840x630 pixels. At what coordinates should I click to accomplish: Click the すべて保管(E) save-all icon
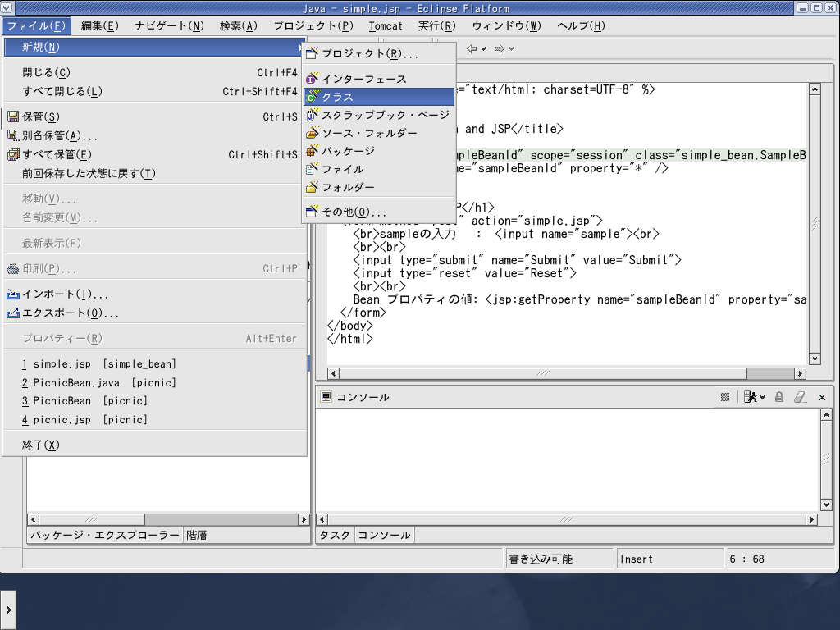13,155
